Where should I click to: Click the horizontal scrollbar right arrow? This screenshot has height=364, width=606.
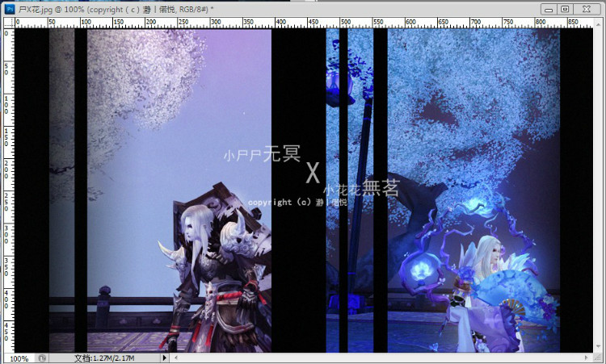coord(587,358)
